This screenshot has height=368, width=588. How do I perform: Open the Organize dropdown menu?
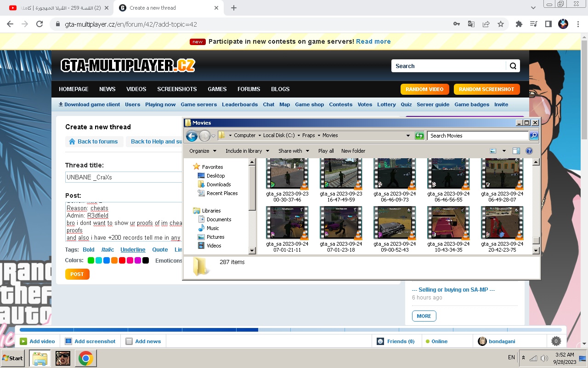203,151
